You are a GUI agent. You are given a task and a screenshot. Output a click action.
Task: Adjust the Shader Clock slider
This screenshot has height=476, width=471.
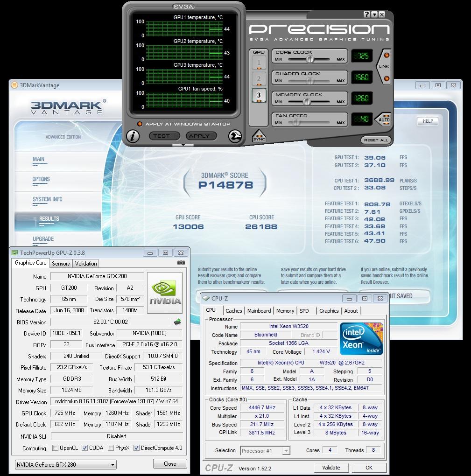[309, 81]
